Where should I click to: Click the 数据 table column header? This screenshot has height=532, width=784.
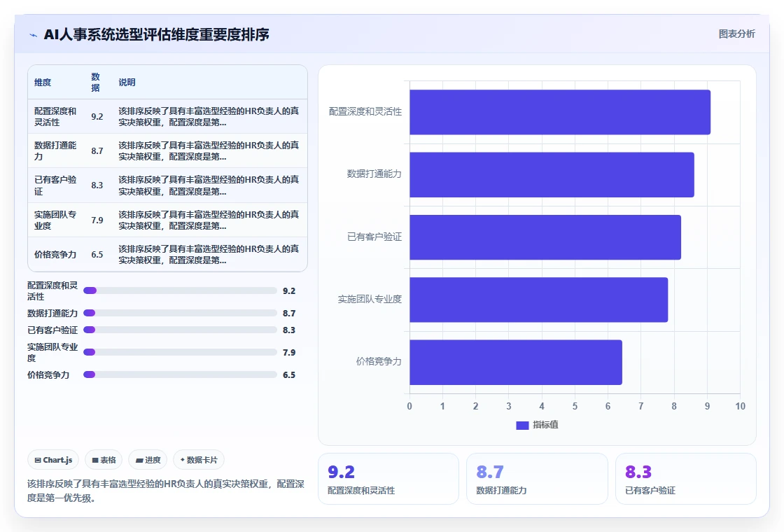point(99,83)
